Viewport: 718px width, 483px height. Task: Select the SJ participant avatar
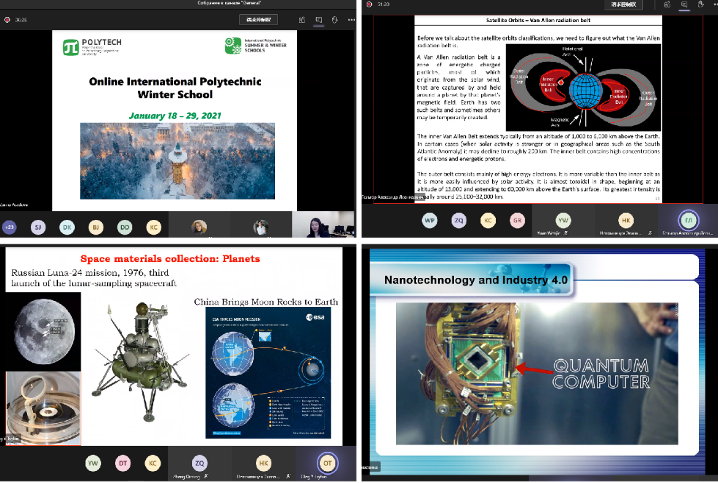(39, 227)
